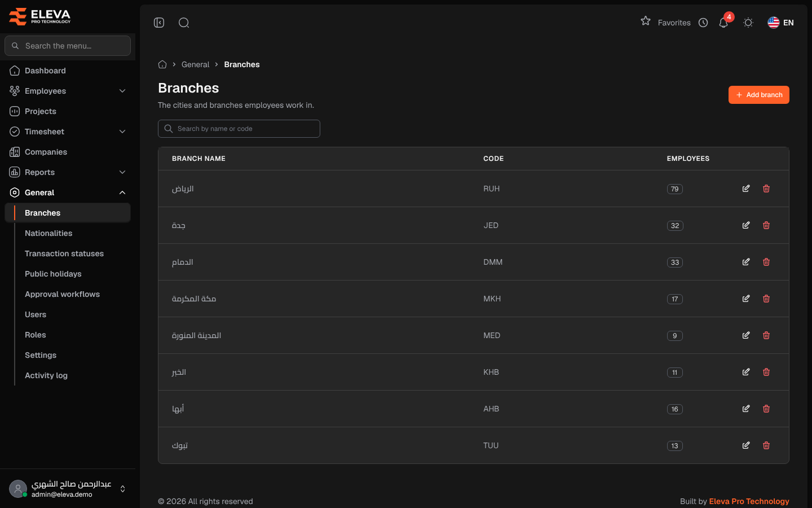Image resolution: width=812 pixels, height=508 pixels.
Task: Open the top bar search icon
Action: [x=184, y=23]
